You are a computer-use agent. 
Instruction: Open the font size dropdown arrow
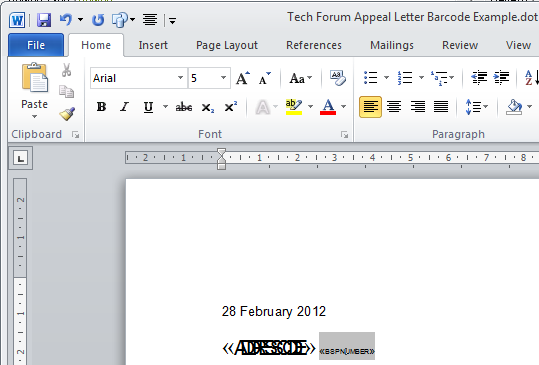[x=223, y=78]
